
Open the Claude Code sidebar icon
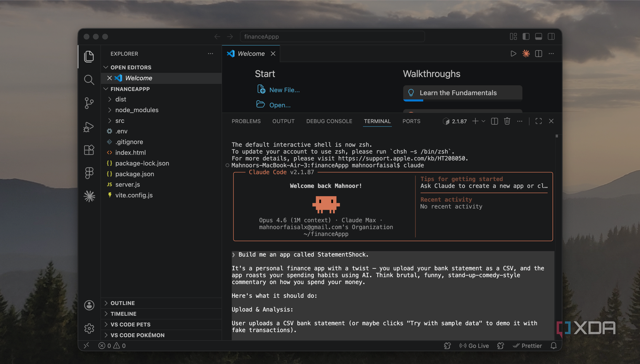(89, 197)
